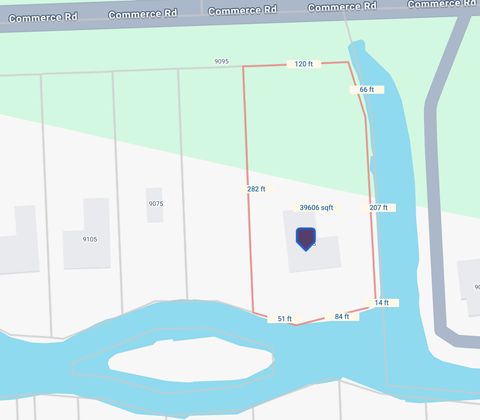This screenshot has width=480, height=420.
Task: Select the building at far right edge
Action: point(469,288)
